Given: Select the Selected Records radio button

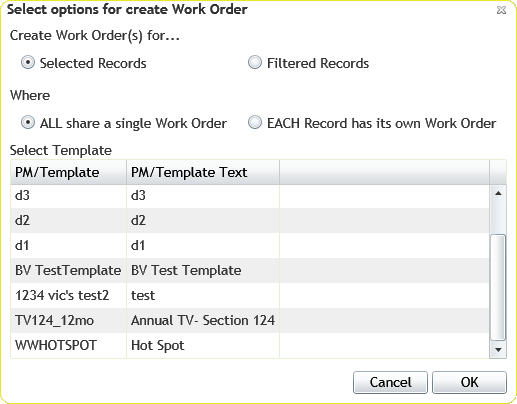Looking at the screenshot, I should 28,62.
